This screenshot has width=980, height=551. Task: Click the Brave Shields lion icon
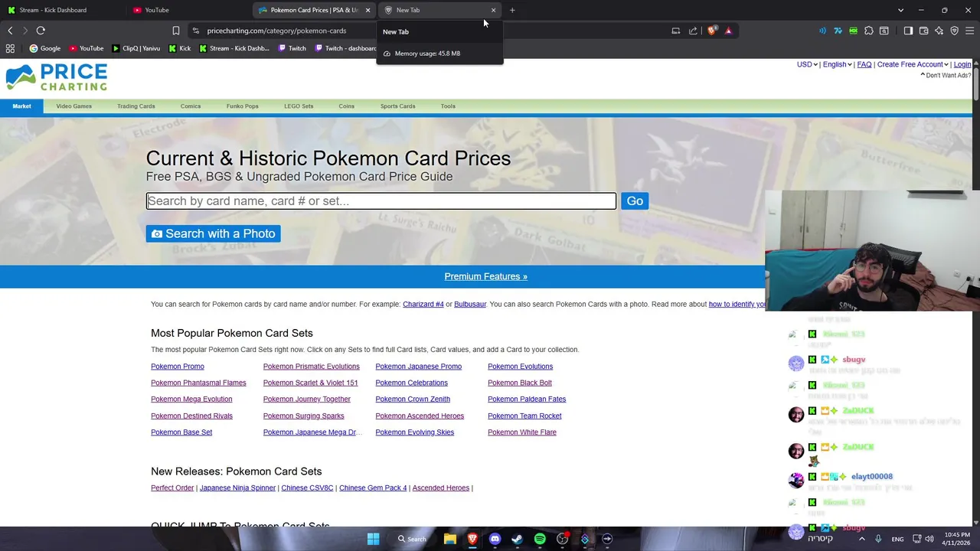711,31
